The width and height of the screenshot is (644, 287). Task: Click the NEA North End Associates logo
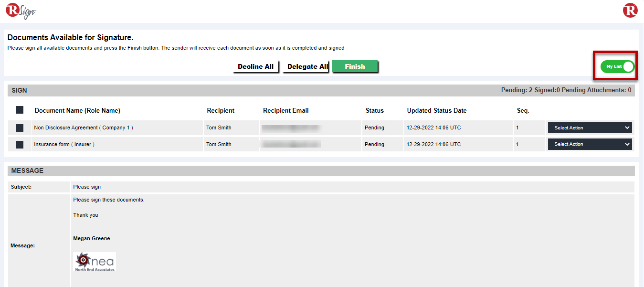95,262
